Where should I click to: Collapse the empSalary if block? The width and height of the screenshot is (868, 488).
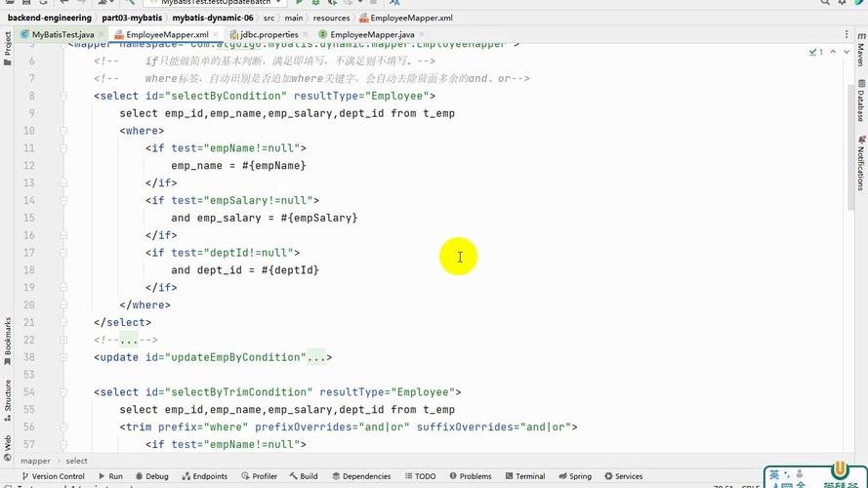pos(63,200)
